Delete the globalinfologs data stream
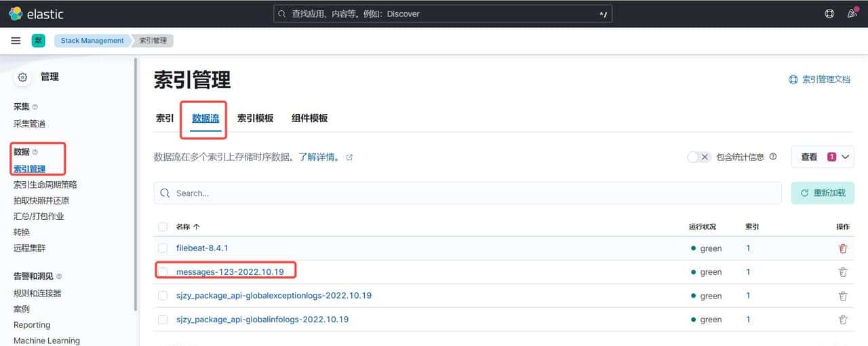The width and height of the screenshot is (868, 346). point(843,320)
